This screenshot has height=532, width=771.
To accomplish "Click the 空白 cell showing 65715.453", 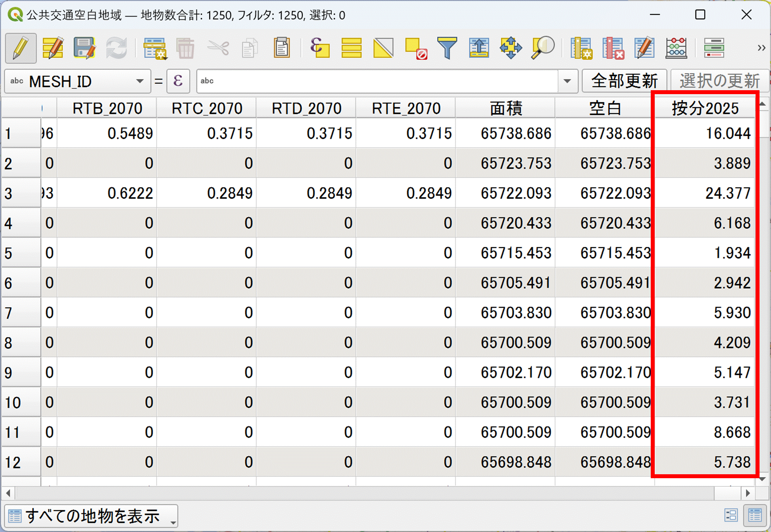I will click(x=604, y=253).
